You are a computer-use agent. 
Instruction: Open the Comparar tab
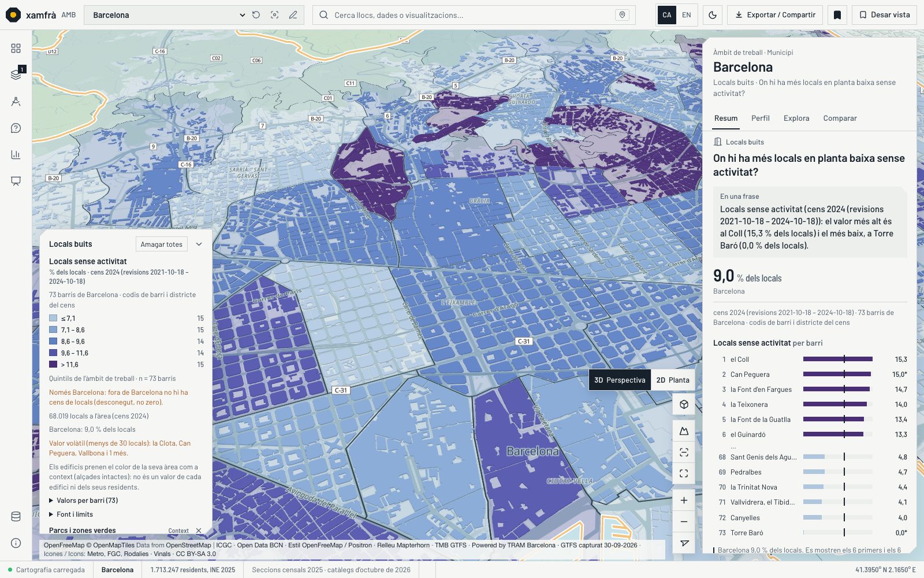coord(840,118)
